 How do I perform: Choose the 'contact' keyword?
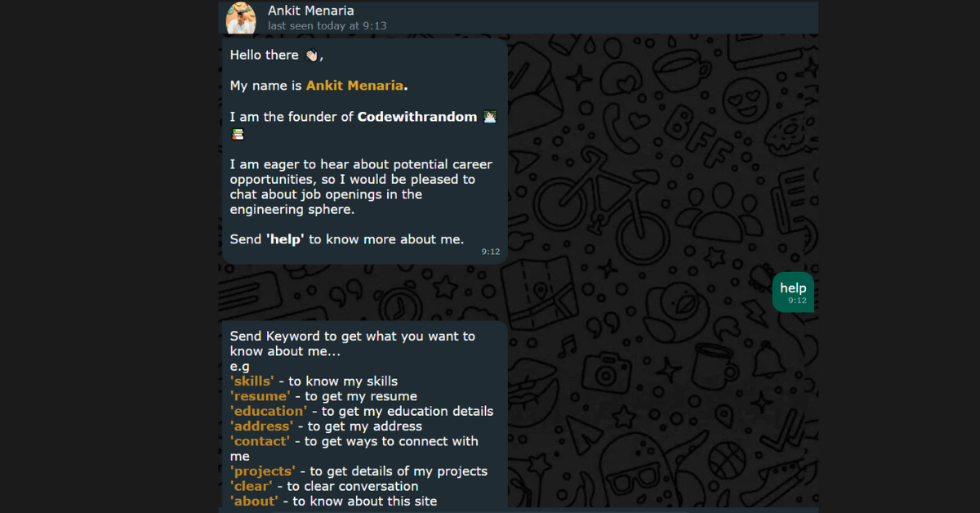(x=260, y=441)
